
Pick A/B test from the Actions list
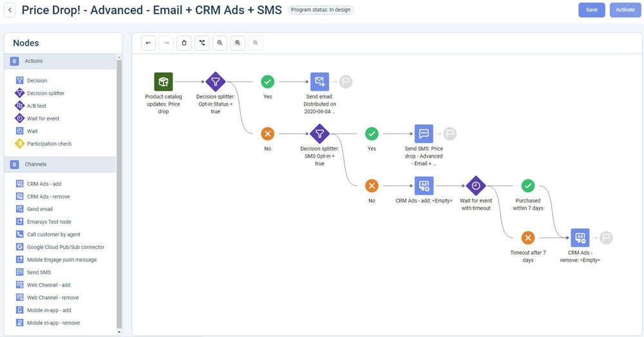36,106
